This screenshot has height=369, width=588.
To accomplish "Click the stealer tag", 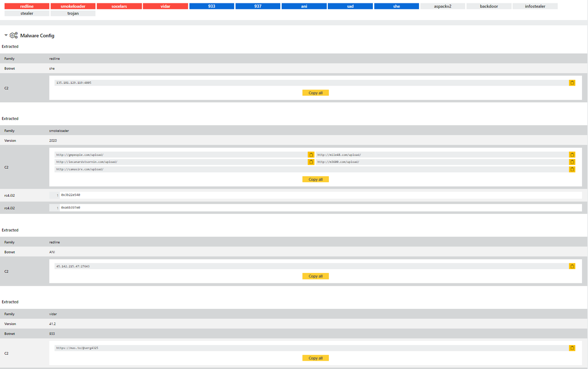I will click(26, 14).
